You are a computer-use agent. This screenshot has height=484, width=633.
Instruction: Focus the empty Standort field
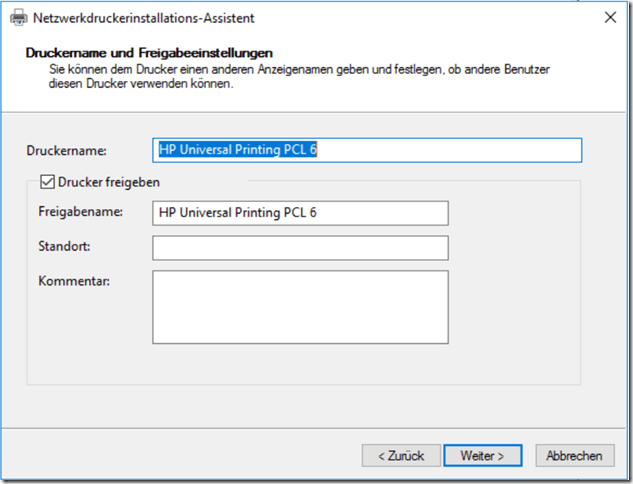click(x=300, y=247)
